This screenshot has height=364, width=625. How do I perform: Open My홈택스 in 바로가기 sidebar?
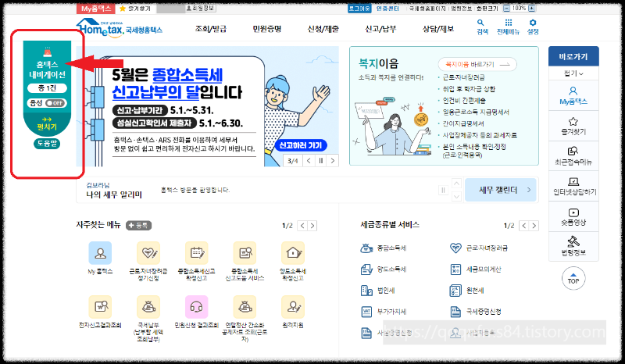click(x=573, y=95)
